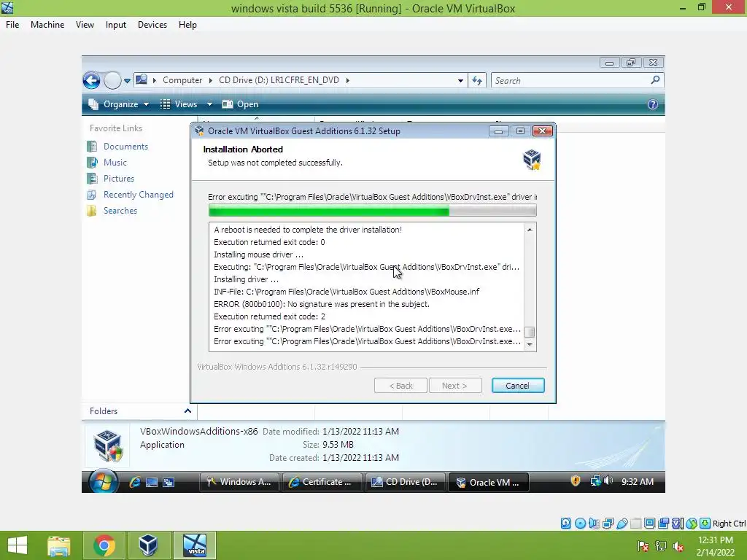Open Recently Changed in Favorite Links

pyautogui.click(x=138, y=194)
